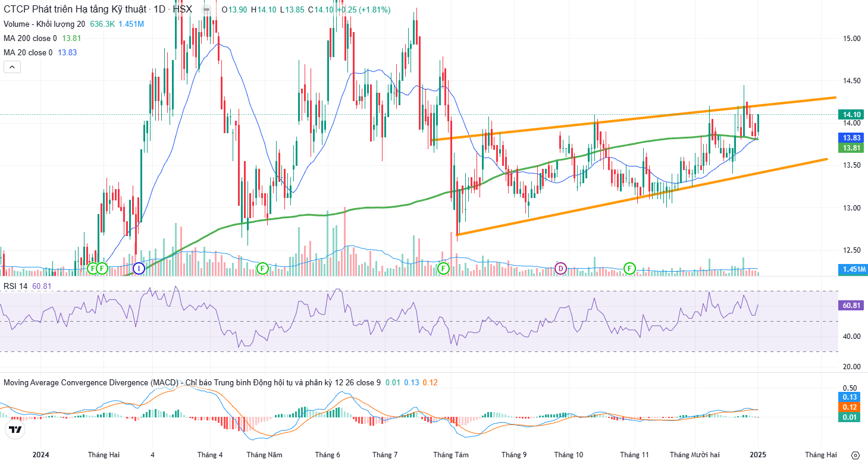Click the F marker above Tháng Năm
Viewport: 868px width, 462px height.
point(262,269)
